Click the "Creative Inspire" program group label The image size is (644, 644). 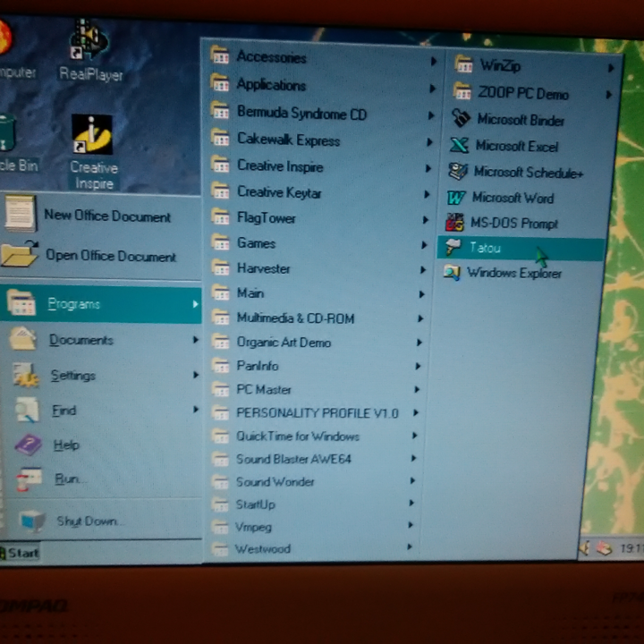[x=280, y=166]
